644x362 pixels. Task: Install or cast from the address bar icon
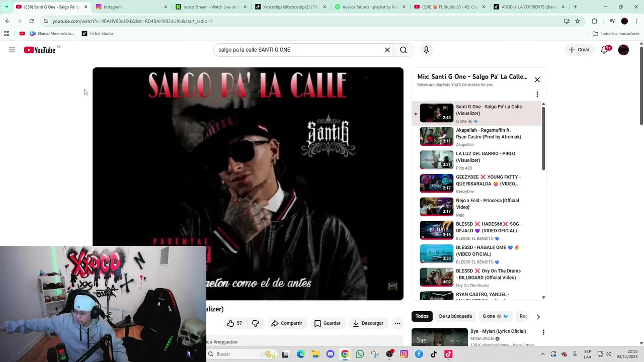tap(567, 21)
